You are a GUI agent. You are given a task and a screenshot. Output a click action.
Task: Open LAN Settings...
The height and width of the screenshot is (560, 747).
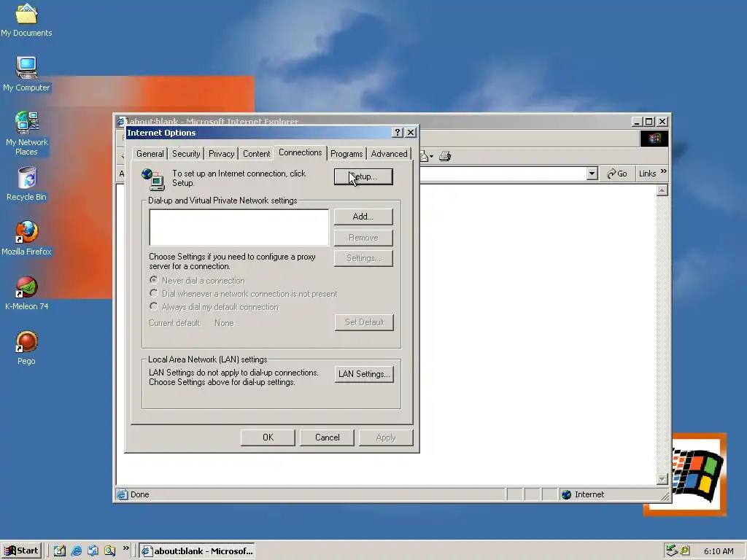(364, 374)
